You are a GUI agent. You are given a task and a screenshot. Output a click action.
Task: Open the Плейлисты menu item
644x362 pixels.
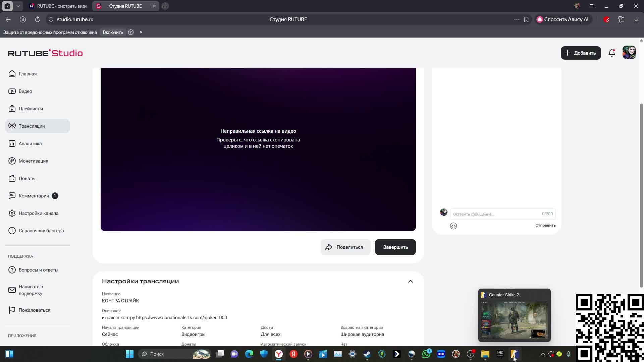click(31, 109)
